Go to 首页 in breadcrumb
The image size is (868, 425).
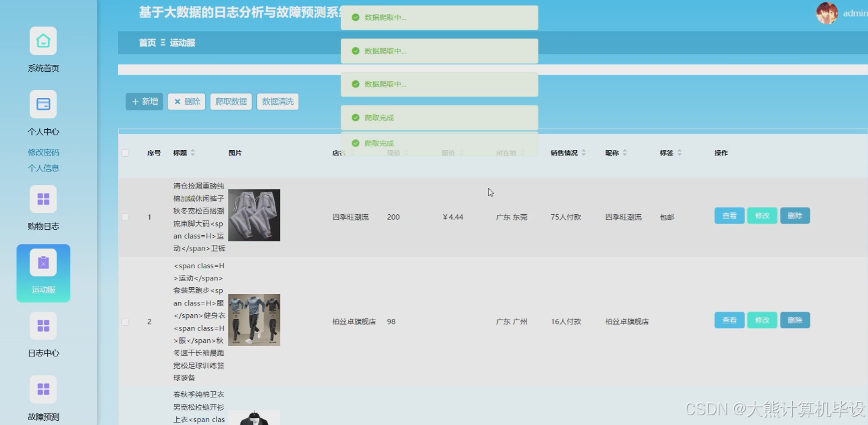point(147,43)
